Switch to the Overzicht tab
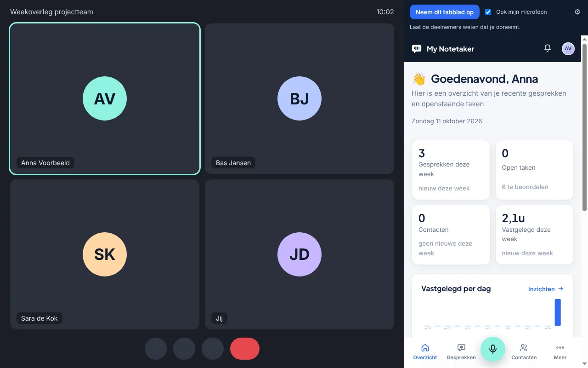588x368 pixels. click(425, 352)
